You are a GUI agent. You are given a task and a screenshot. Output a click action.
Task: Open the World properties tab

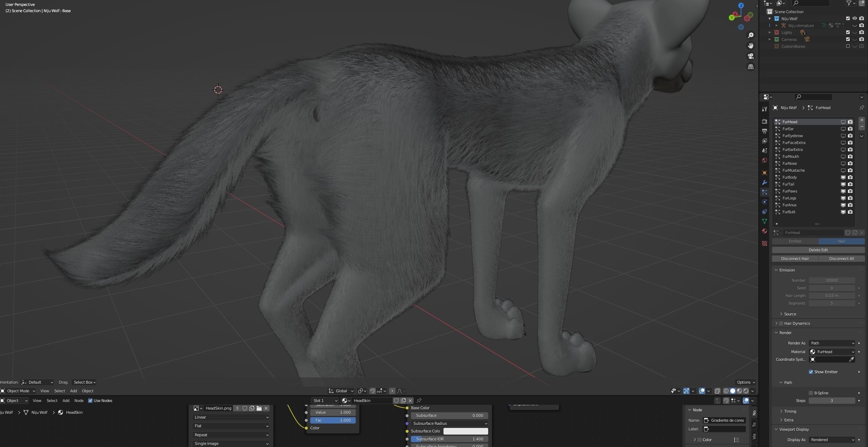coord(765,160)
